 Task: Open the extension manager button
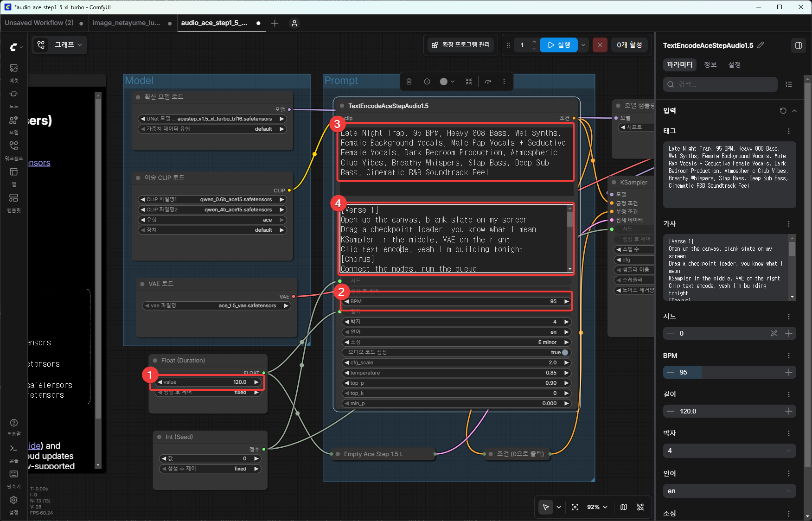[x=461, y=45]
